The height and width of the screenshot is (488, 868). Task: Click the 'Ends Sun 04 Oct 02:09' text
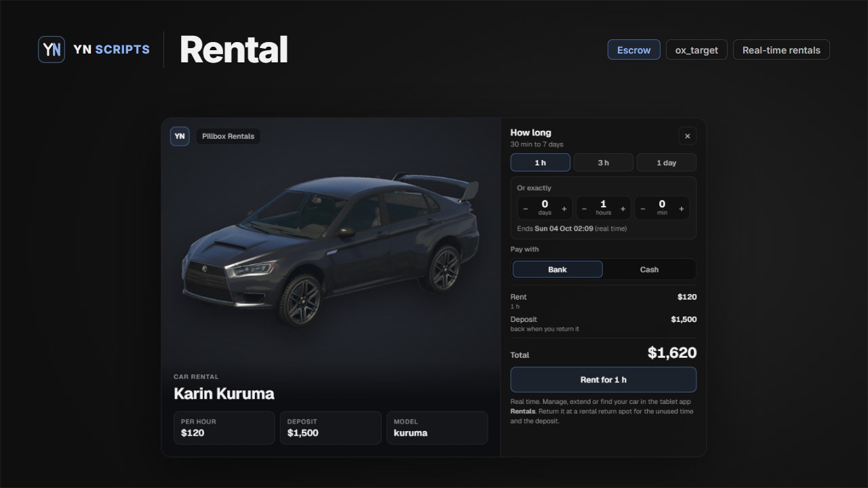pyautogui.click(x=555, y=229)
